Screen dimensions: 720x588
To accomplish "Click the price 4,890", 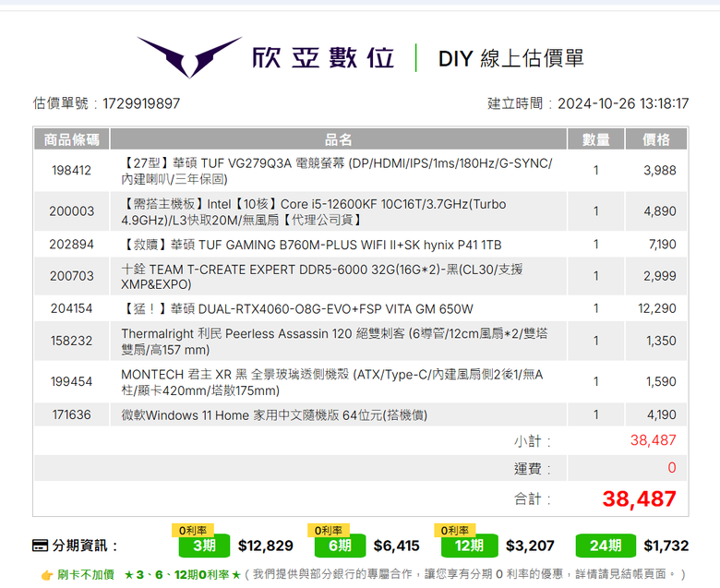I will tap(659, 211).
